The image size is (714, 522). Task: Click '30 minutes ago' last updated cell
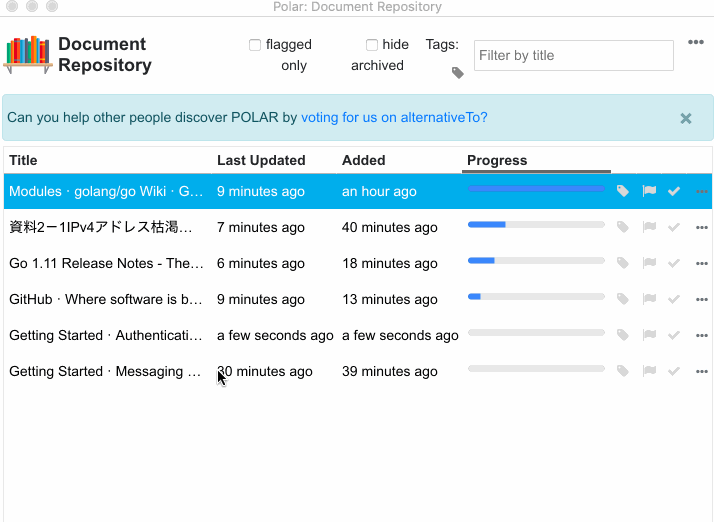click(265, 371)
